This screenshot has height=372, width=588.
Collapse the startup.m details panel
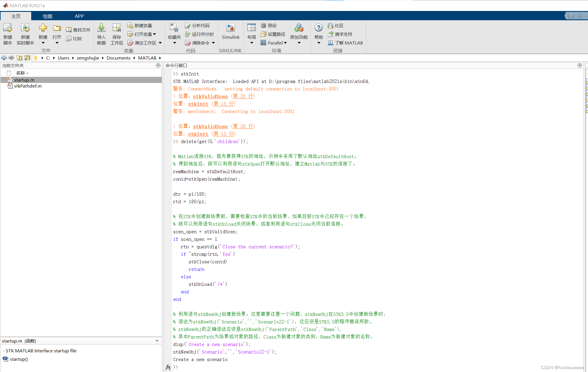tap(157, 341)
